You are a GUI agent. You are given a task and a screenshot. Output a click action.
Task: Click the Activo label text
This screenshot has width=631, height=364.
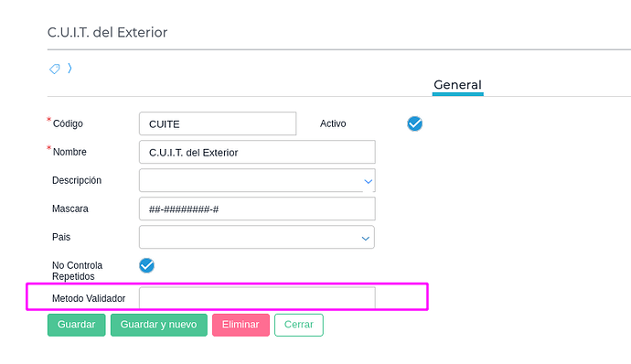coord(333,123)
